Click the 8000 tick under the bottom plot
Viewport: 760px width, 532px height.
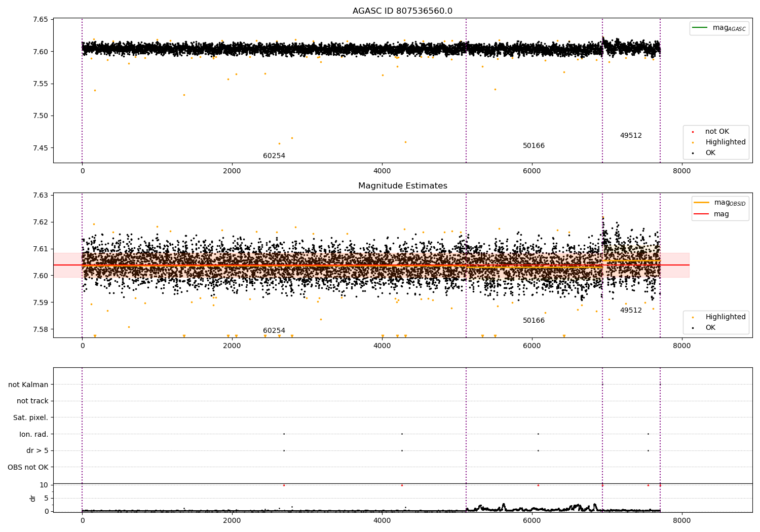point(681,520)
